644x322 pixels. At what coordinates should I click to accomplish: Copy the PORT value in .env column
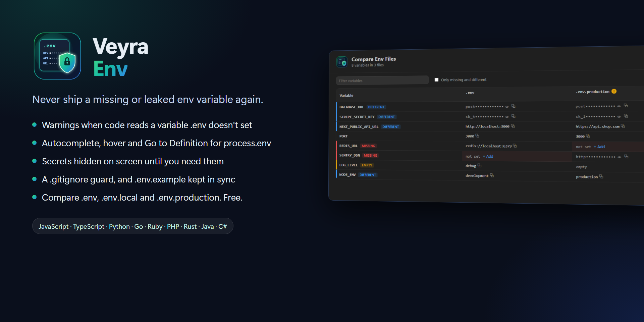tap(477, 136)
